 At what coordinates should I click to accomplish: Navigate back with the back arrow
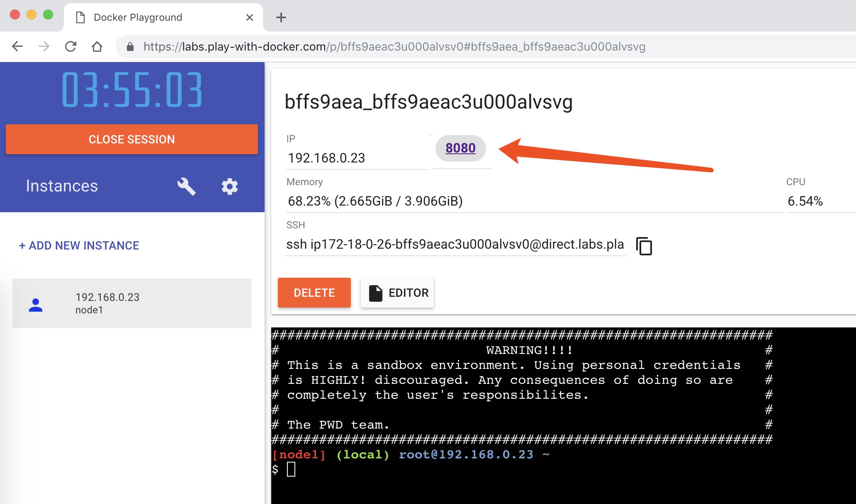tap(17, 46)
